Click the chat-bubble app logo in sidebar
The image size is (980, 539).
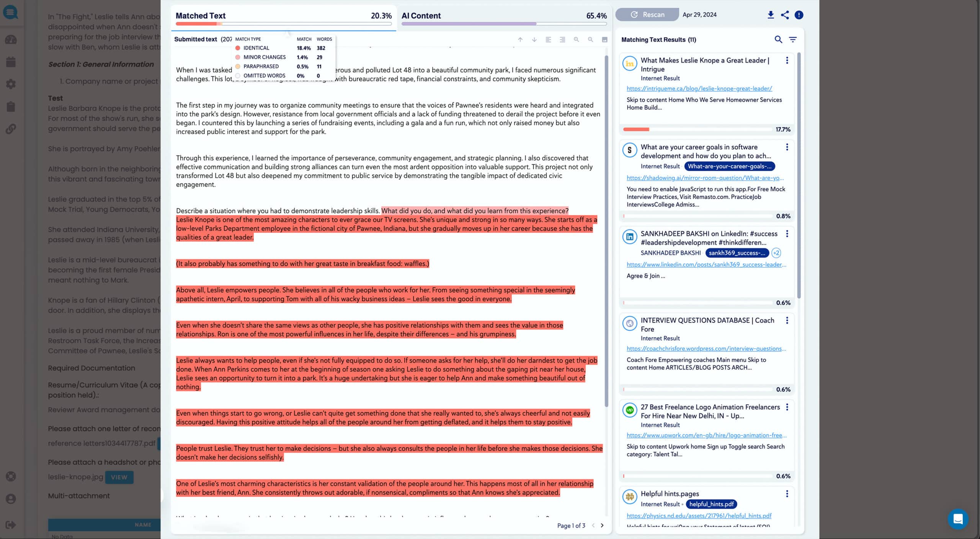(11, 12)
